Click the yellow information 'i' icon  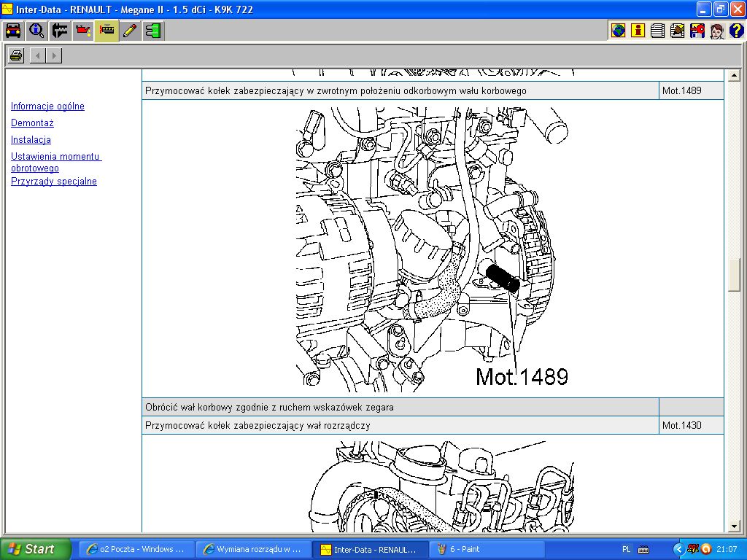[638, 31]
